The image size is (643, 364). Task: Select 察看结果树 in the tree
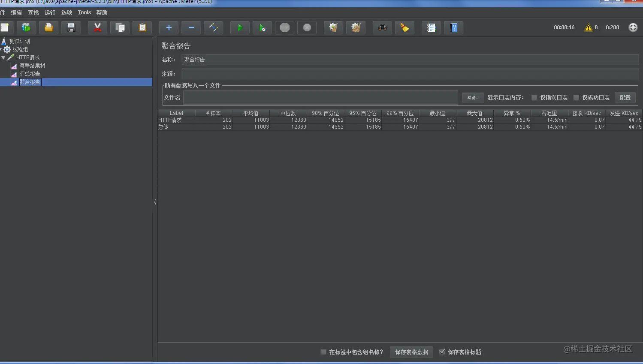(32, 66)
